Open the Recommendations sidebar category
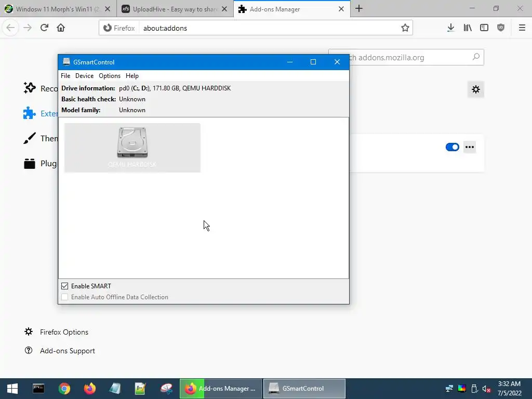This screenshot has width=532, height=399. click(41, 88)
